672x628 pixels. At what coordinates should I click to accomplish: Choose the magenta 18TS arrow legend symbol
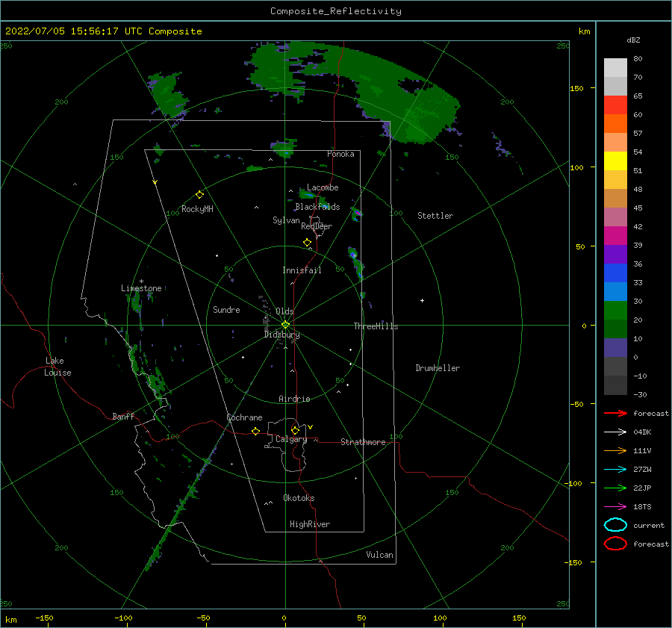(x=615, y=507)
